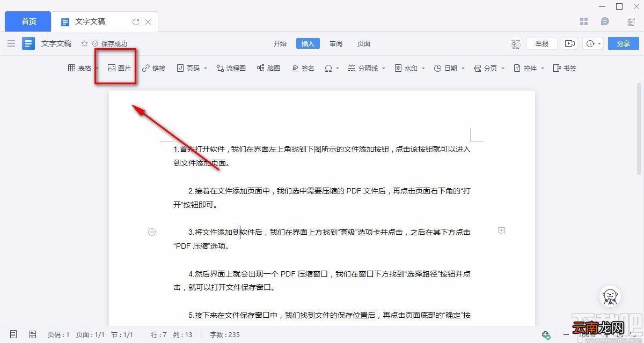Open the version history clock dropdown
Screen dimensions: 644x343
click(594, 43)
